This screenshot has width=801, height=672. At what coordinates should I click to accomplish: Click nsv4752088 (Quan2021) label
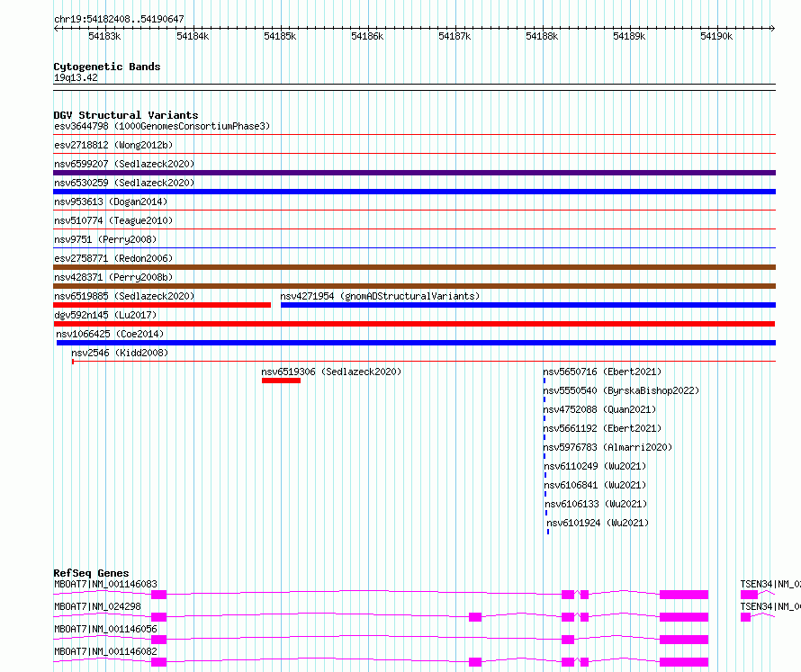coord(599,409)
